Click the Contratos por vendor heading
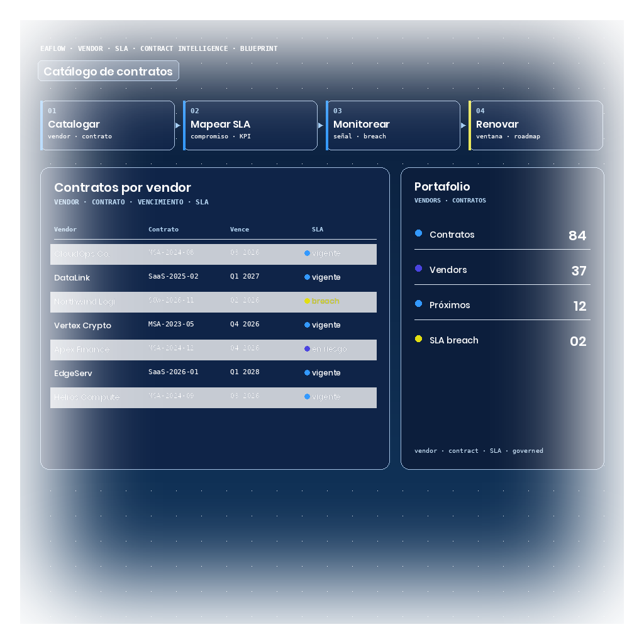The image size is (644, 644). [123, 187]
